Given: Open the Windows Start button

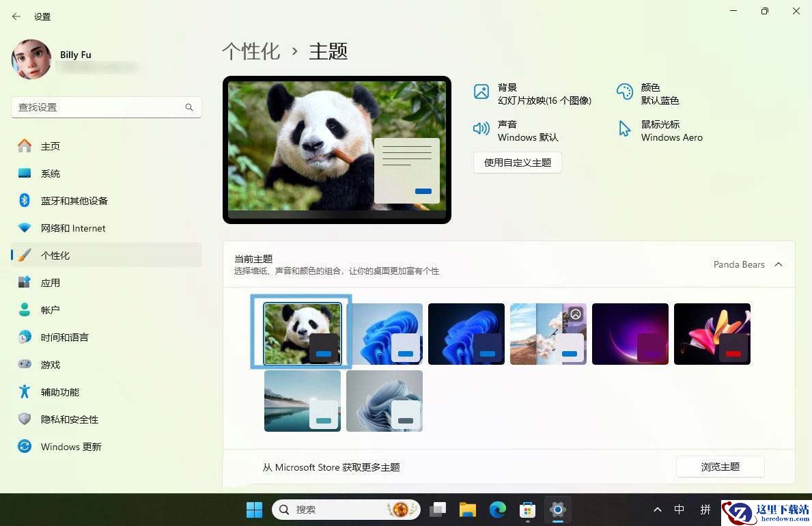Looking at the screenshot, I should tap(254, 510).
